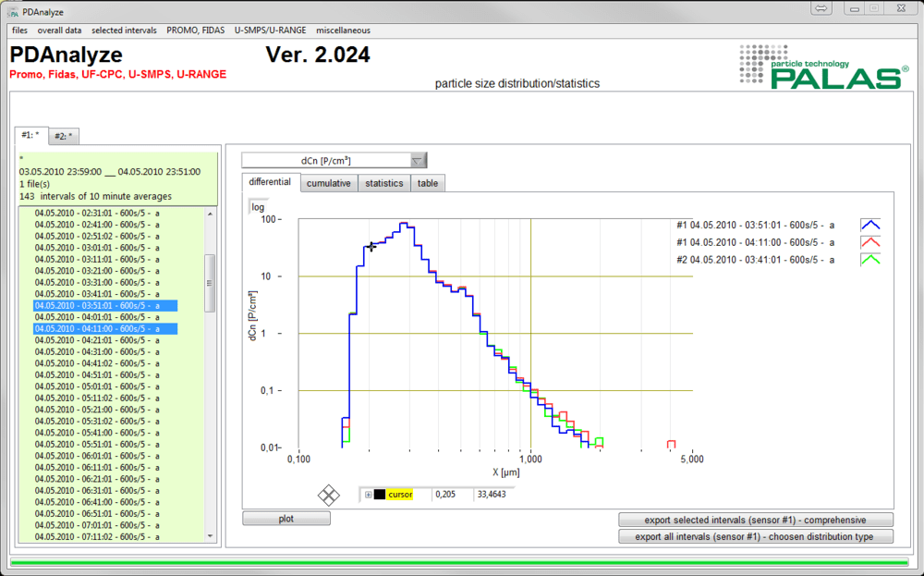The image size is (924, 576).
Task: Switch to sensor tab #1: *
Action: point(30,135)
